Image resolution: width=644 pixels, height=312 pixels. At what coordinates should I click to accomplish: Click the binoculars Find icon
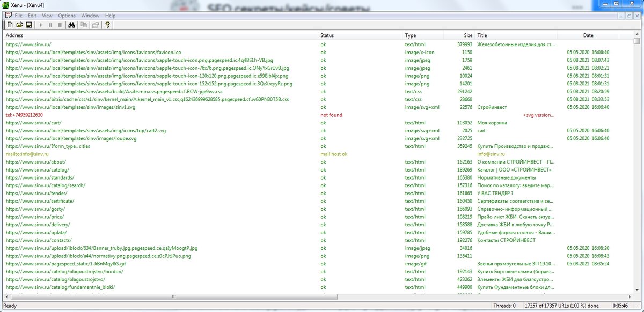click(71, 25)
